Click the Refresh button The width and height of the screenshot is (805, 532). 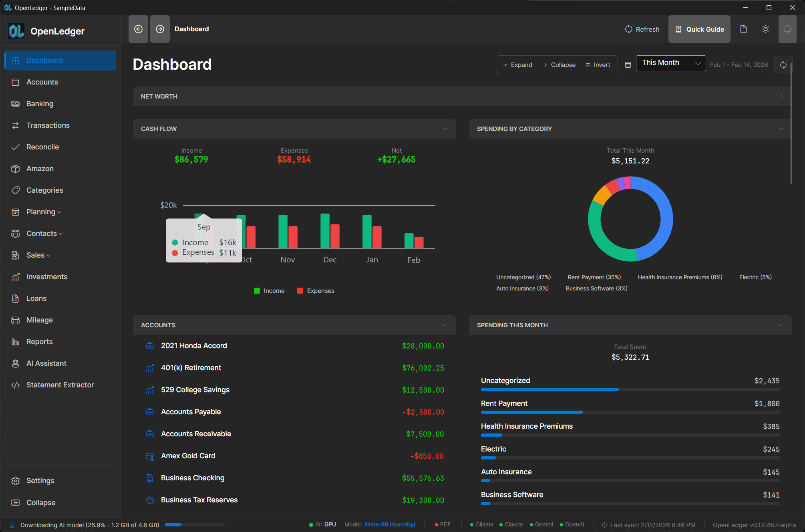pyautogui.click(x=642, y=29)
